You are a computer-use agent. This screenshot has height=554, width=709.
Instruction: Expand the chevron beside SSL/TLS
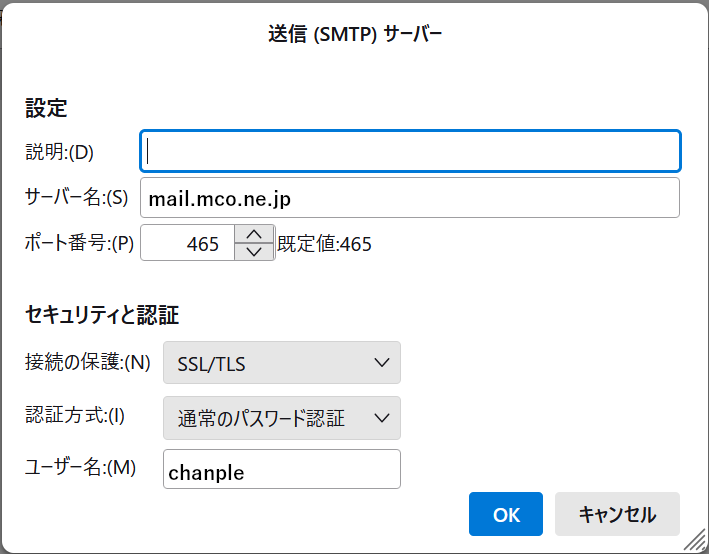(x=382, y=363)
